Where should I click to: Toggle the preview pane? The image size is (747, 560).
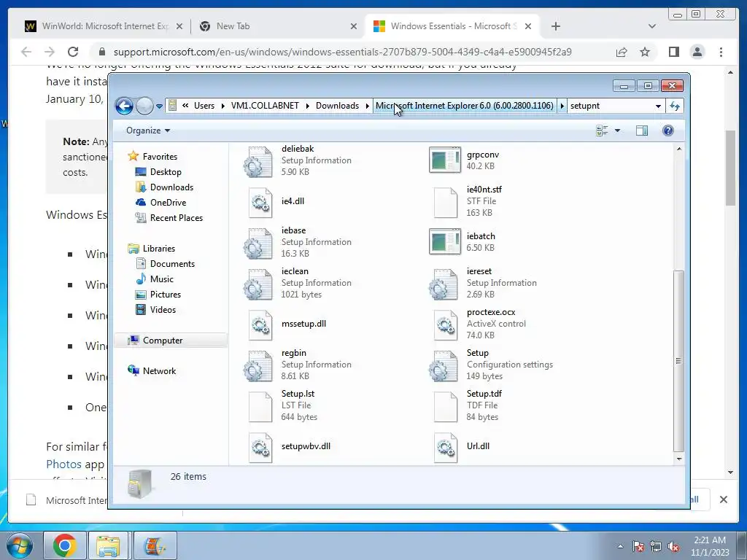tap(642, 131)
